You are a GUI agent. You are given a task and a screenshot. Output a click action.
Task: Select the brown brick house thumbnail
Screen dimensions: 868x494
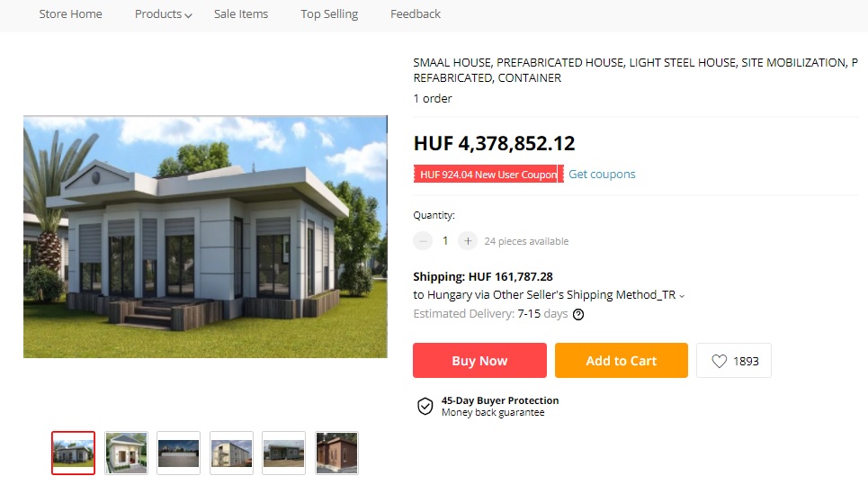click(x=336, y=453)
